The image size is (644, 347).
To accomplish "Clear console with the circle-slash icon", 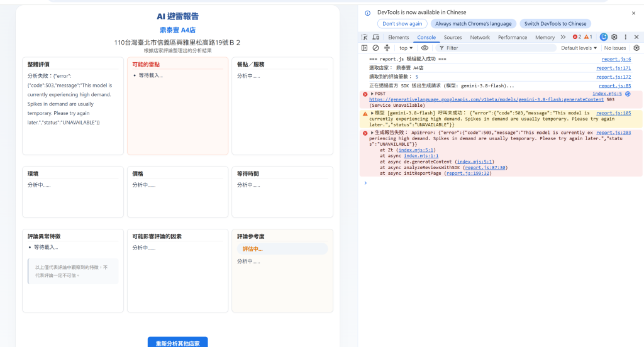I will click(x=375, y=48).
